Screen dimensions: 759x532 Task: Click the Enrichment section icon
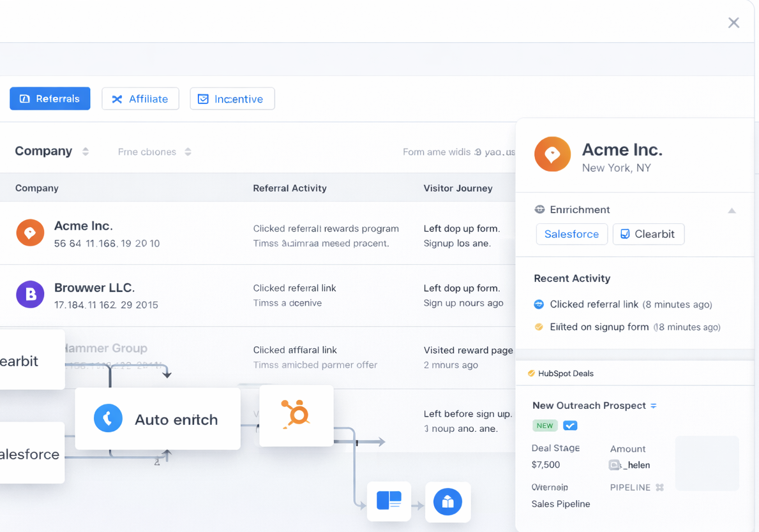pyautogui.click(x=539, y=209)
